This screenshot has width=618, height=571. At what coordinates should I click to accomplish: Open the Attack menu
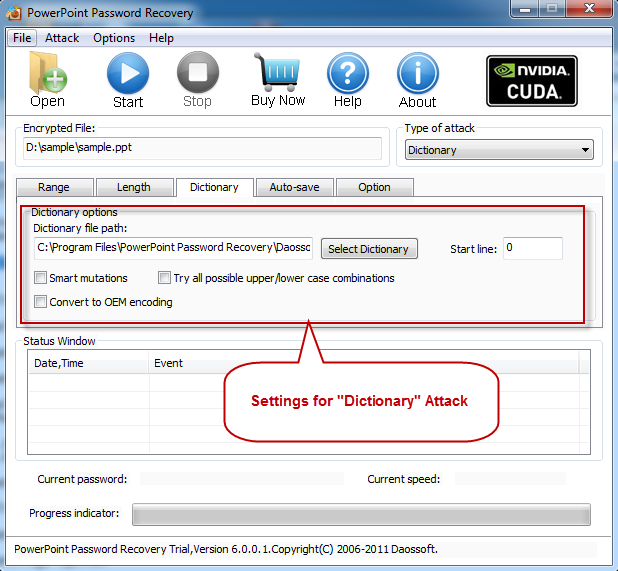coord(62,38)
